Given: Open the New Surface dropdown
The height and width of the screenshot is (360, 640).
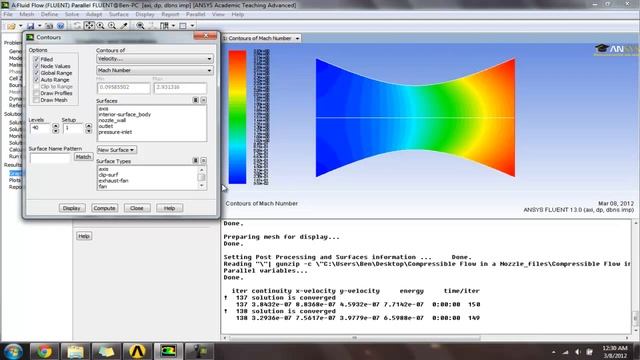Looking at the screenshot, I should point(116,150).
